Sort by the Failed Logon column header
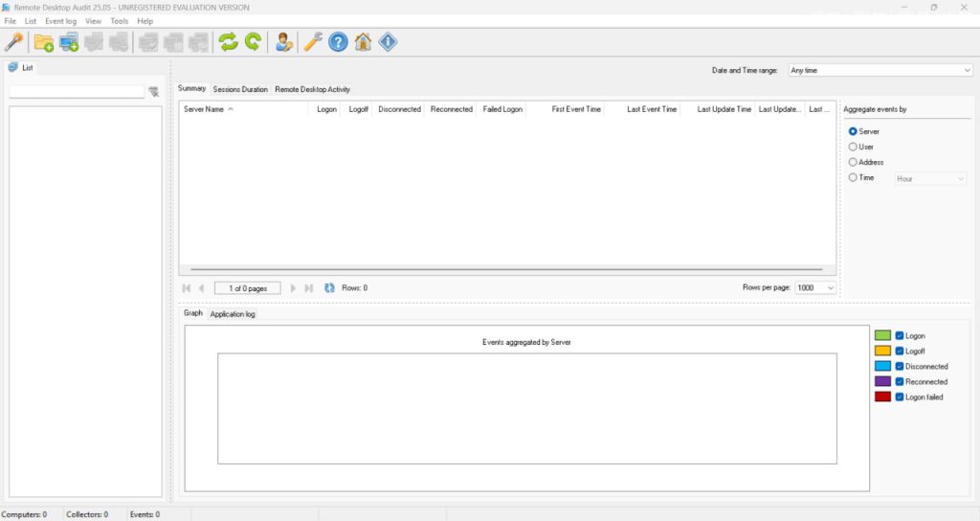 (x=502, y=109)
